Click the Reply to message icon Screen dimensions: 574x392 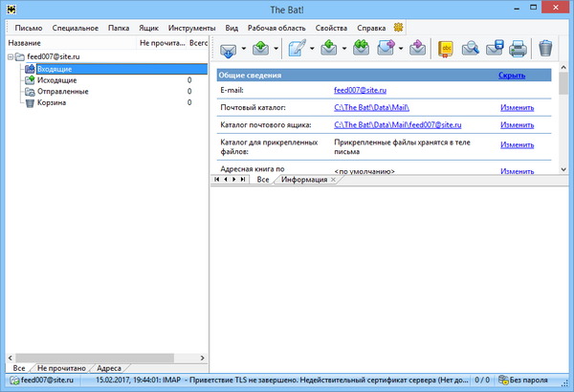pyautogui.click(x=329, y=48)
